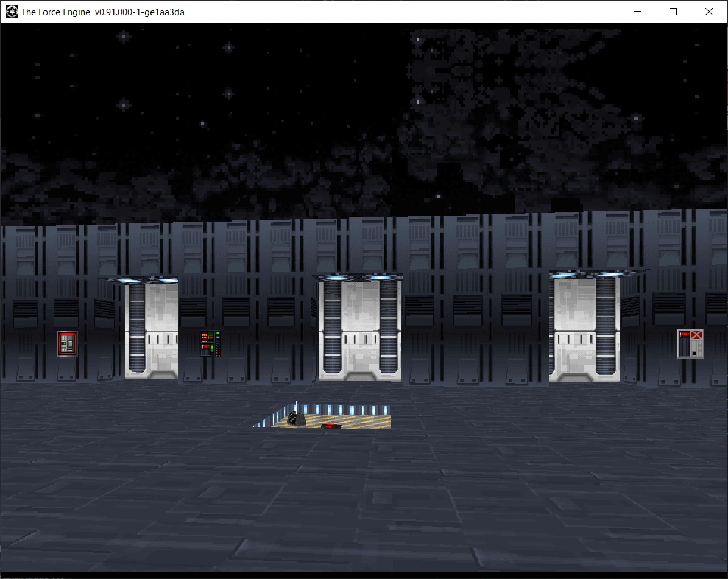Click the center white elevator door
Viewport: 728px width, 579px height.
(360, 331)
